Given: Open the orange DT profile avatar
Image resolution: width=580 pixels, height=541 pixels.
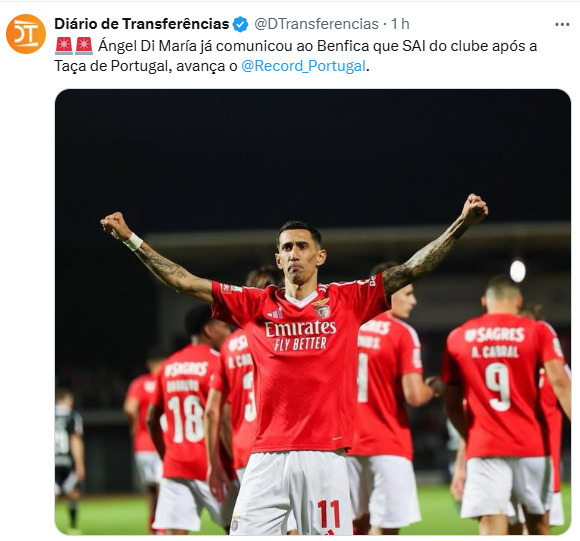Looking at the screenshot, I should tap(26, 34).
